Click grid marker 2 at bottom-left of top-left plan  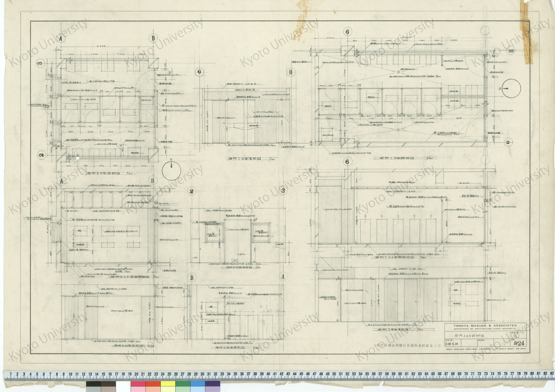coord(42,155)
